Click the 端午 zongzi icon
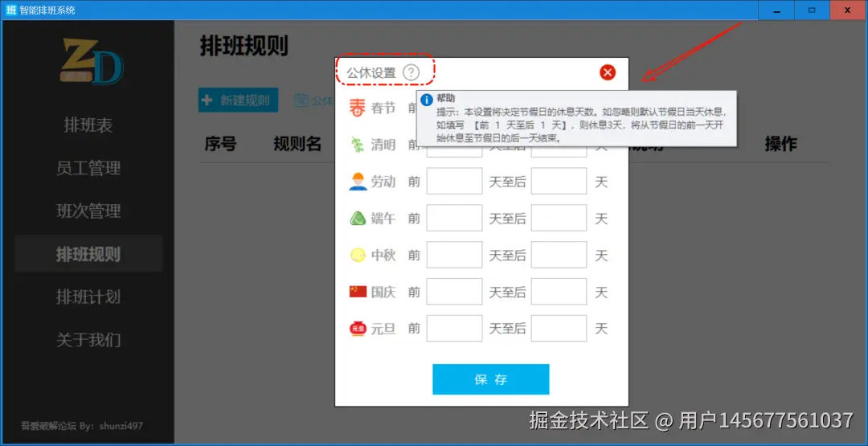The height and width of the screenshot is (446, 868). 358,219
